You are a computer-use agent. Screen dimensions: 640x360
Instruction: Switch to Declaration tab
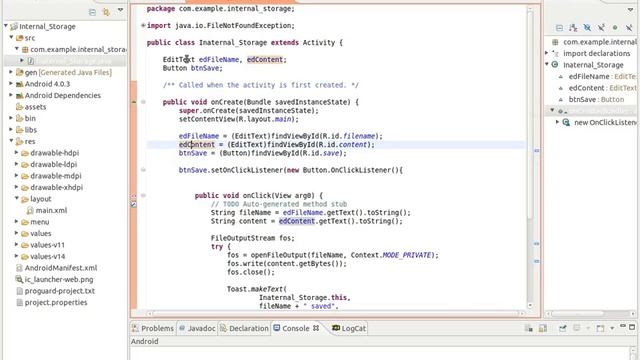tap(244, 328)
